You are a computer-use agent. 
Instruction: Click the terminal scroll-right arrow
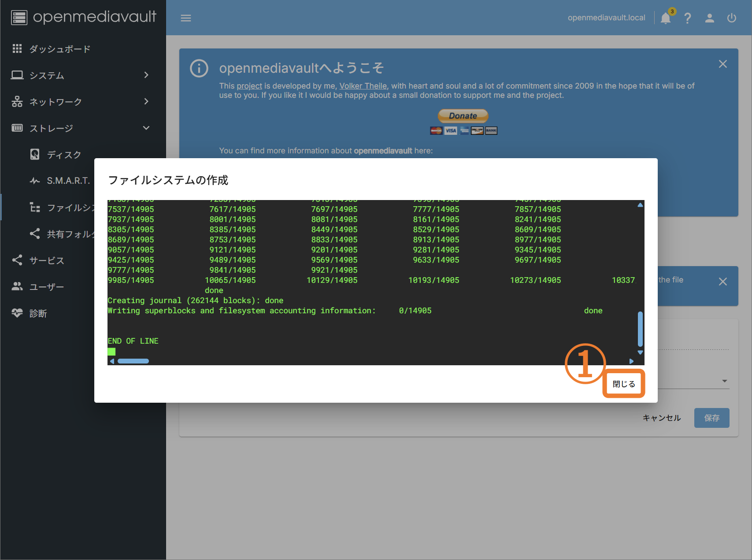631,361
